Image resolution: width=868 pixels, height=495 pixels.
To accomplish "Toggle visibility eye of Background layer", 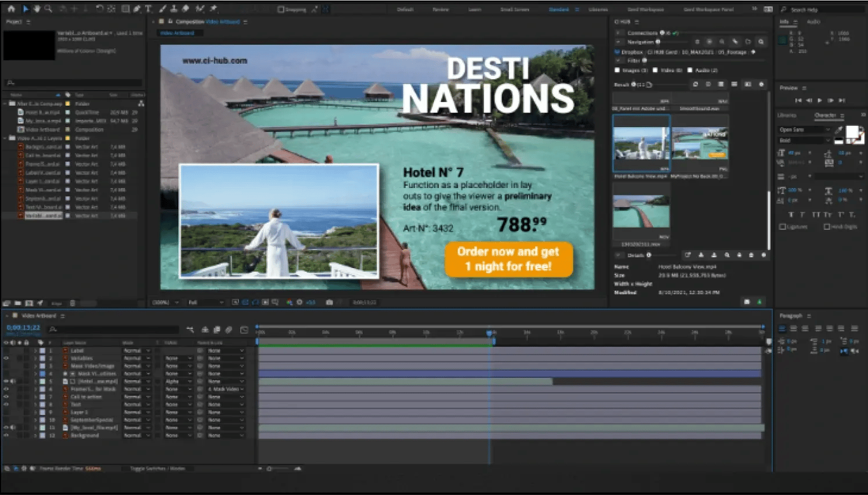I will [6, 435].
